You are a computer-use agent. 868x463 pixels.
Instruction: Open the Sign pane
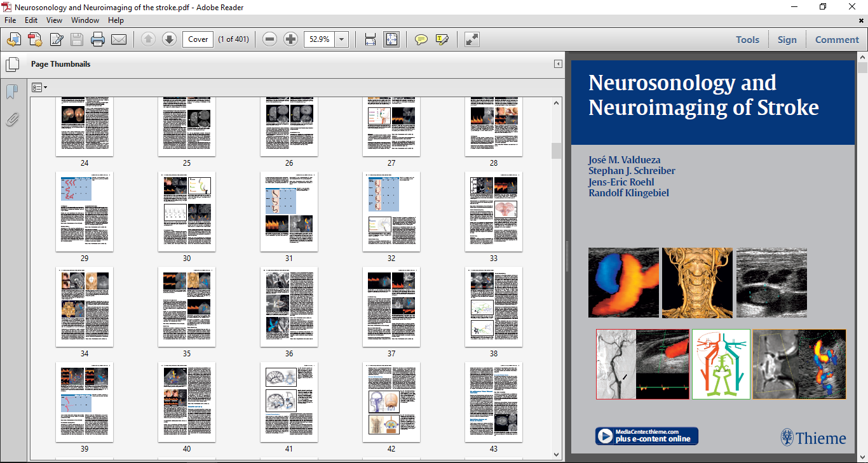787,39
